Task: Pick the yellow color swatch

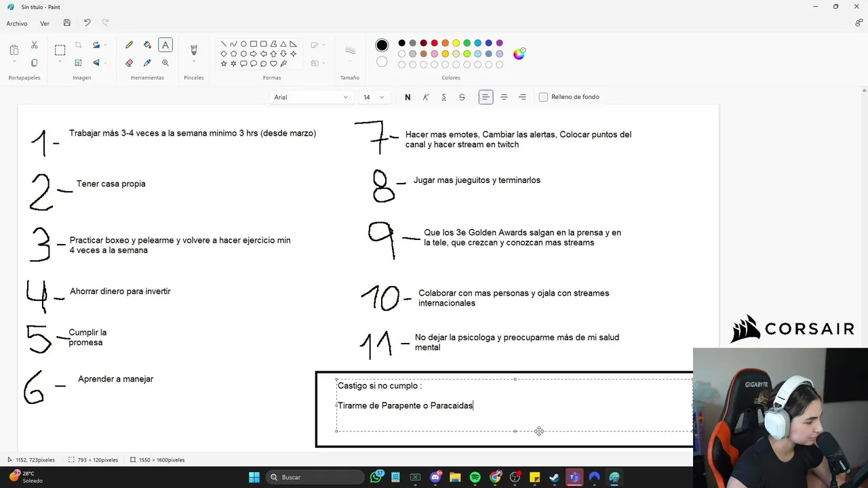Action: (x=456, y=43)
